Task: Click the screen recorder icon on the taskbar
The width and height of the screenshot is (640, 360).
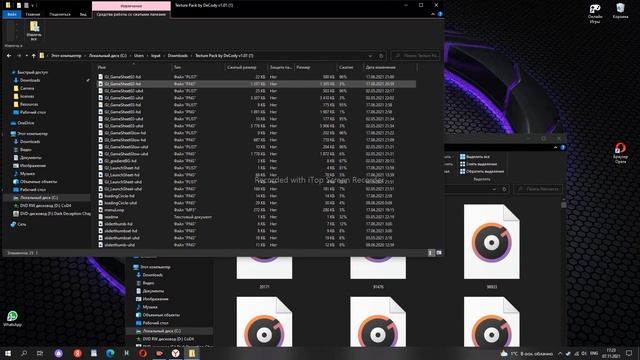Action: 159,353
